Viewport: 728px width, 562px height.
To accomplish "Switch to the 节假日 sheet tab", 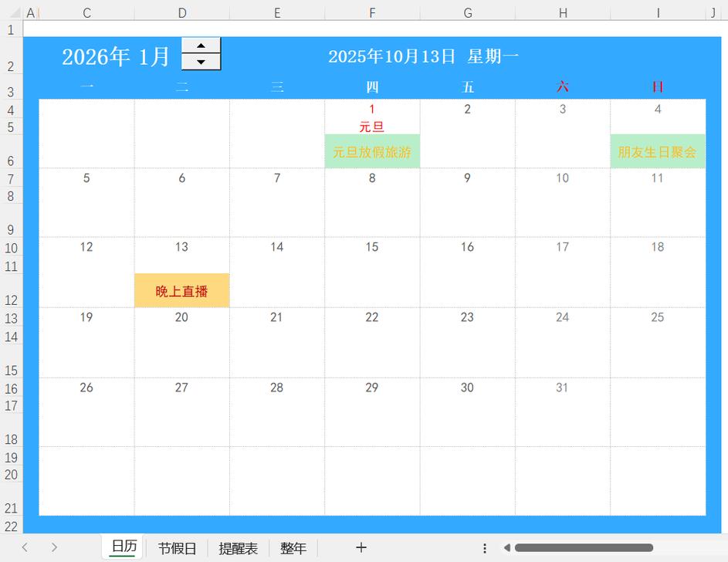I will [176, 547].
